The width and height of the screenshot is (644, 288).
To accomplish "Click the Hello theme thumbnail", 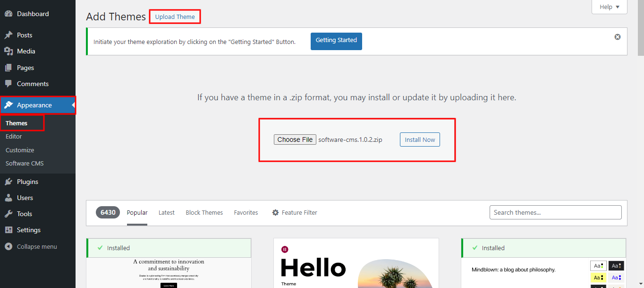I will (356, 263).
